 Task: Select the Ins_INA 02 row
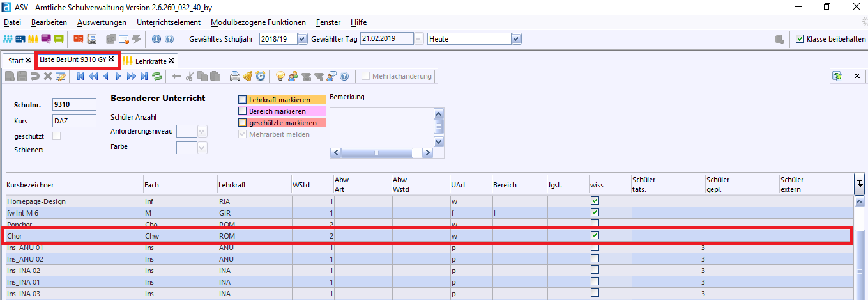(429, 270)
